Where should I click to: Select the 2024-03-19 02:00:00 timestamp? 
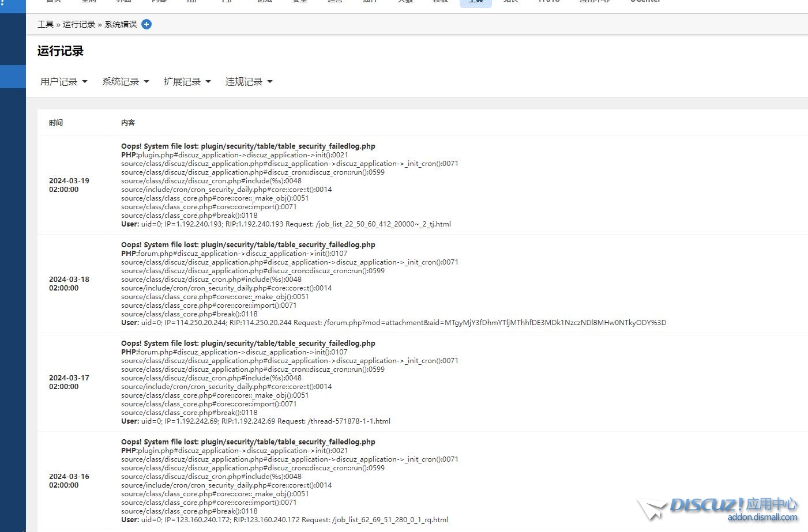69,185
